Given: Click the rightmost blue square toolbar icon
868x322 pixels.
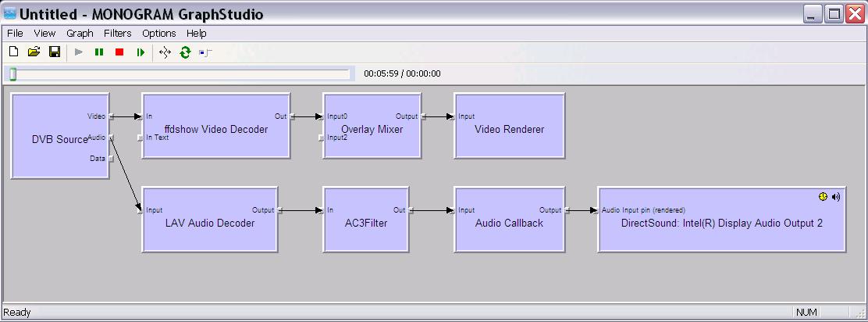Looking at the screenshot, I should (x=205, y=52).
